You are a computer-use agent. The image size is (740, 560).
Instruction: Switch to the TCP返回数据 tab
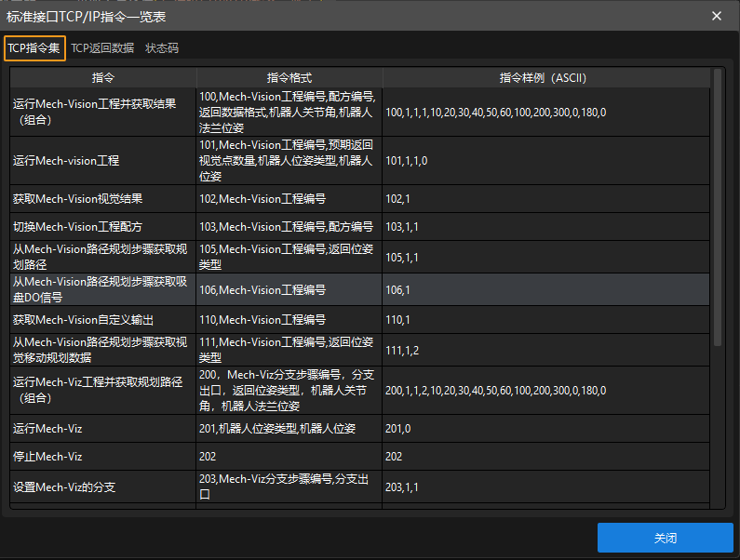tap(102, 48)
